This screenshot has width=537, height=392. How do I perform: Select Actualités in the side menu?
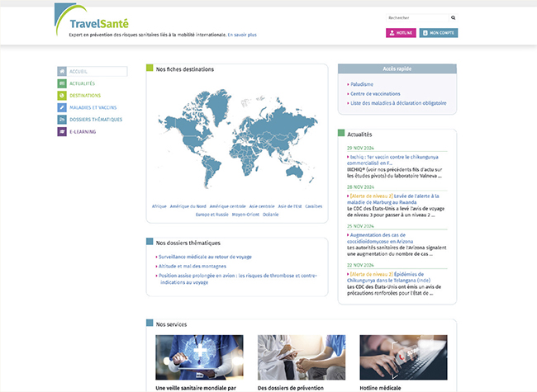tap(82, 83)
